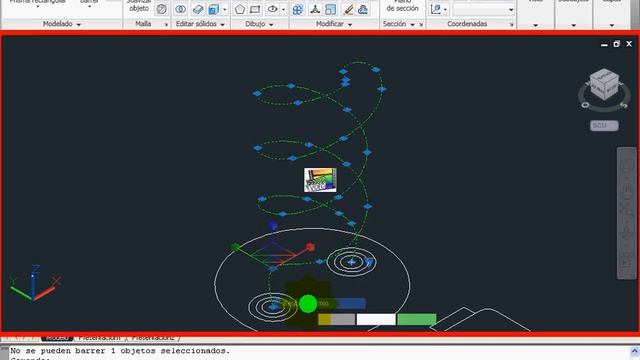Select the solid union icon with overlapping circles
The image size is (640, 360).
click(180, 9)
